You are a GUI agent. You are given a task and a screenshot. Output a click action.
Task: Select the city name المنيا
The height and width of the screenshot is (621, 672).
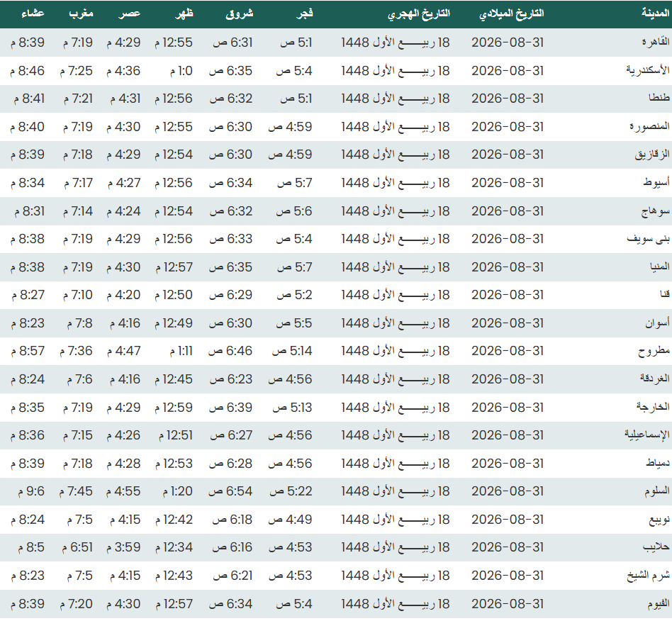[x=660, y=267]
